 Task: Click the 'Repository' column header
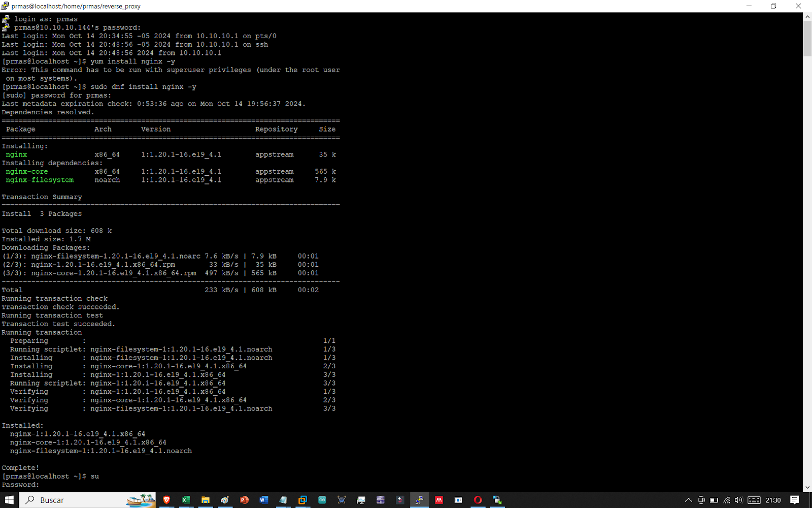point(277,129)
